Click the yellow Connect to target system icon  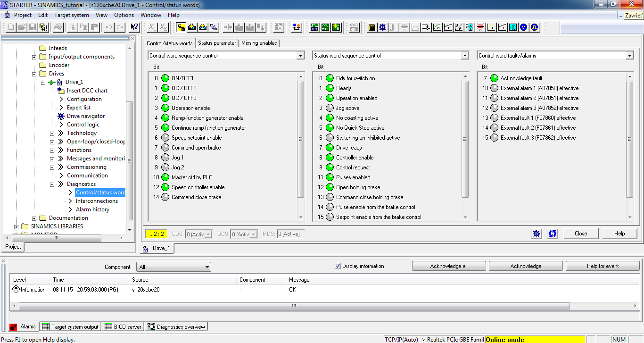click(182, 27)
